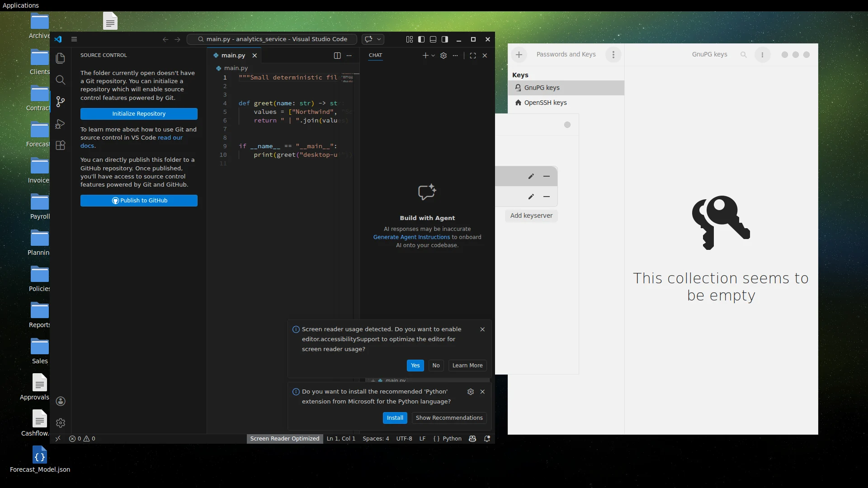Open the search icon in GnuPG keys header

(x=743, y=55)
